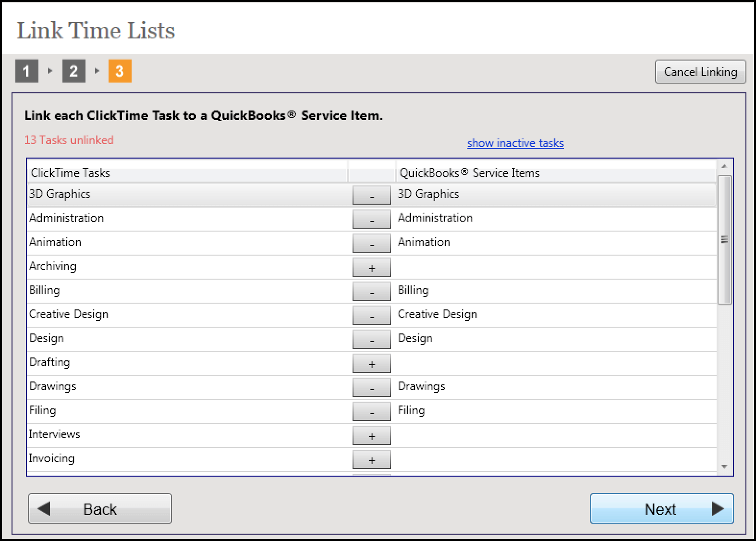Click the 13 Tasks unlinked status text
Viewport: 756px width, 541px height.
coord(69,140)
